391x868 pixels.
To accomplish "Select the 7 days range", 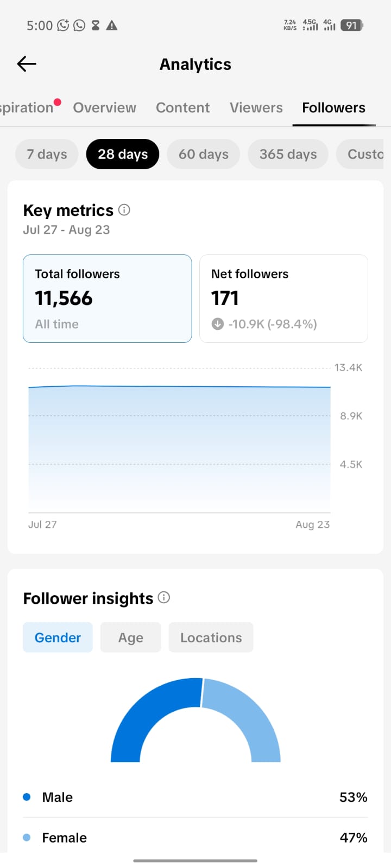I will [47, 154].
